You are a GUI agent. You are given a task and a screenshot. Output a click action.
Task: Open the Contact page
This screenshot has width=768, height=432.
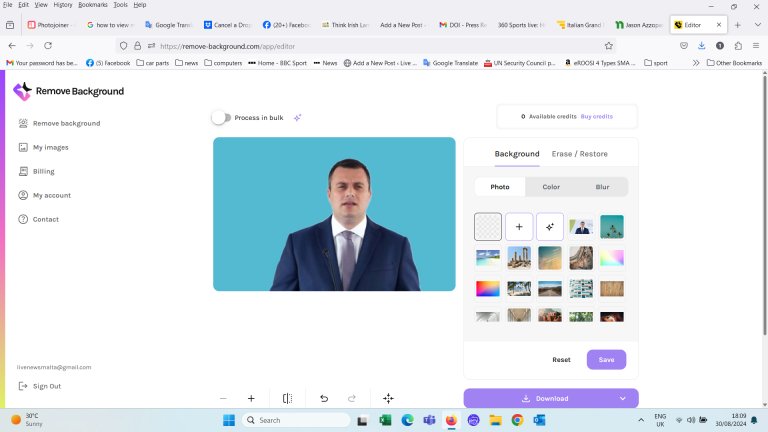point(38,219)
